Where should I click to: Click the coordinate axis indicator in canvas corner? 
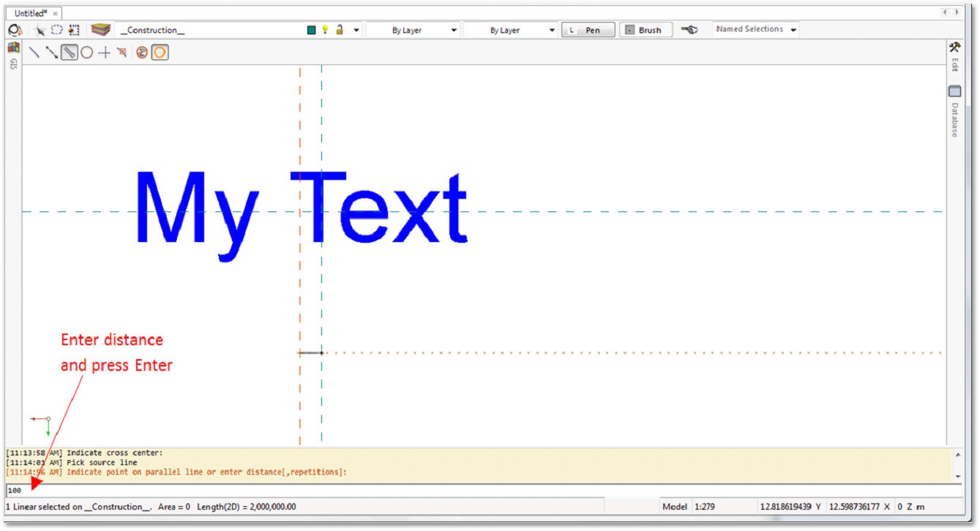[x=41, y=426]
